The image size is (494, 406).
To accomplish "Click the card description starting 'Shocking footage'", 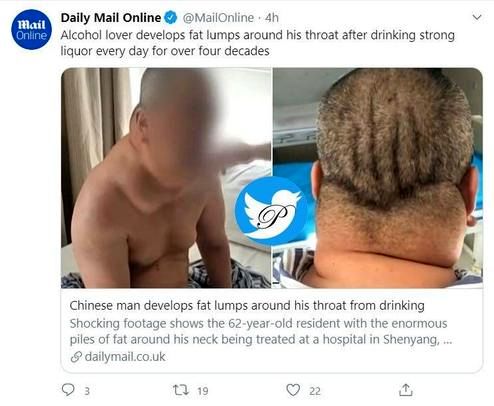I will (x=258, y=331).
